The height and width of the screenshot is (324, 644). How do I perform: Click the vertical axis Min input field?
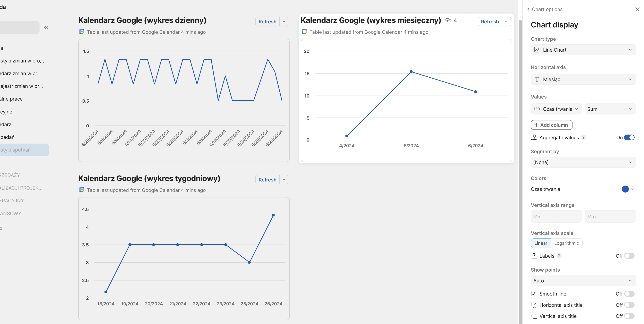[556, 217]
